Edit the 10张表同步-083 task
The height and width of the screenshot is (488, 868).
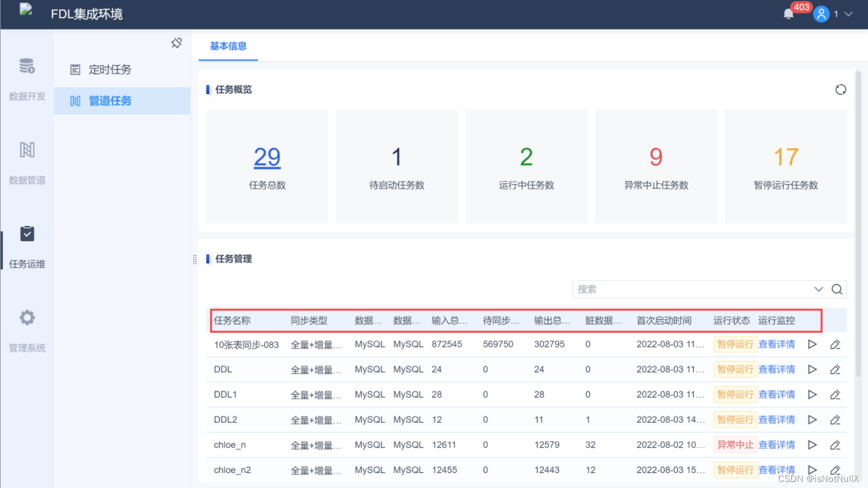pyautogui.click(x=835, y=344)
